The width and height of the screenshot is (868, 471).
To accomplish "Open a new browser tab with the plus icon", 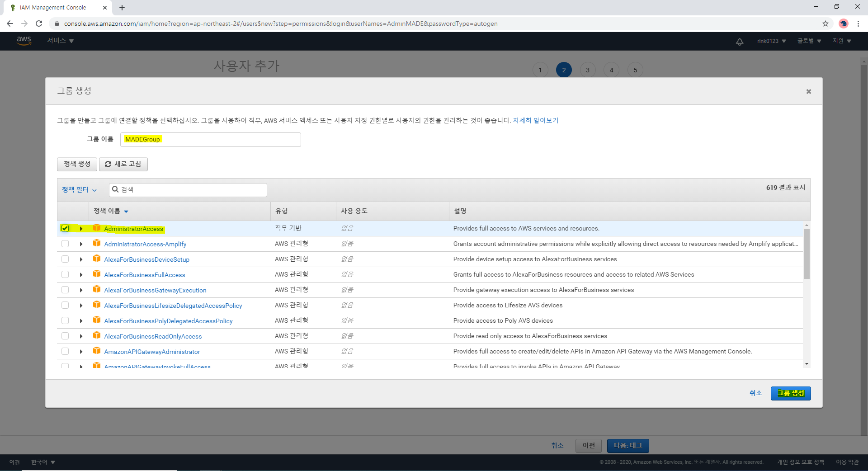I will [x=122, y=8].
